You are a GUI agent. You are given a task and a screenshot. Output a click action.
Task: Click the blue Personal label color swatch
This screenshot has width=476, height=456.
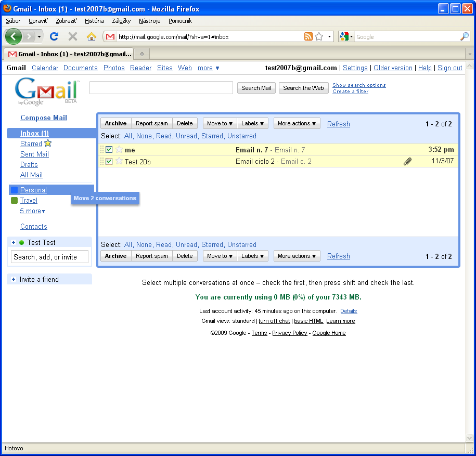coord(14,190)
